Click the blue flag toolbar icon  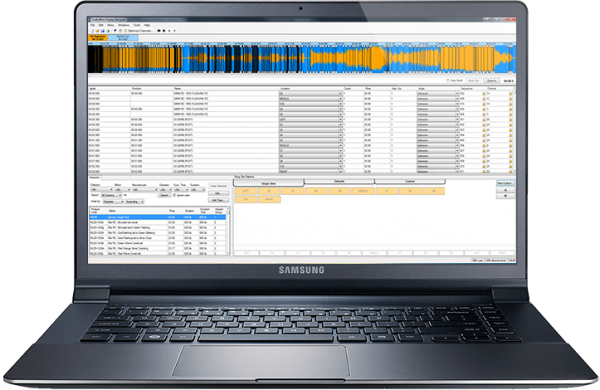[115, 31]
